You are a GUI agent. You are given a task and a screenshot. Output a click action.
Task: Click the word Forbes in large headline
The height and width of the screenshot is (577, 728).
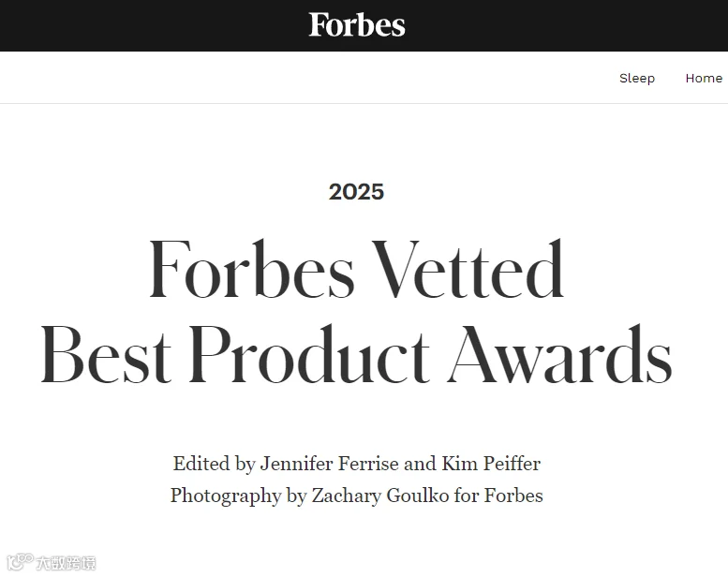252,269
